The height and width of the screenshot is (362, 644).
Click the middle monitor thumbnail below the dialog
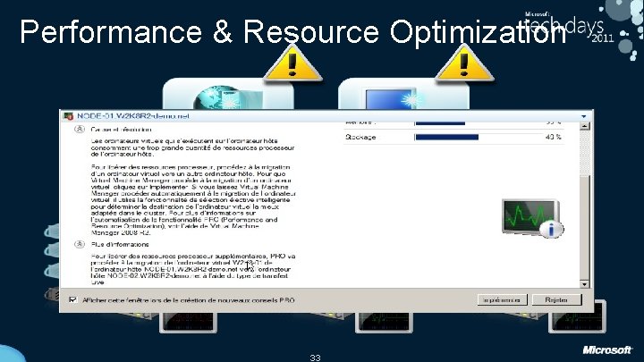(384, 322)
